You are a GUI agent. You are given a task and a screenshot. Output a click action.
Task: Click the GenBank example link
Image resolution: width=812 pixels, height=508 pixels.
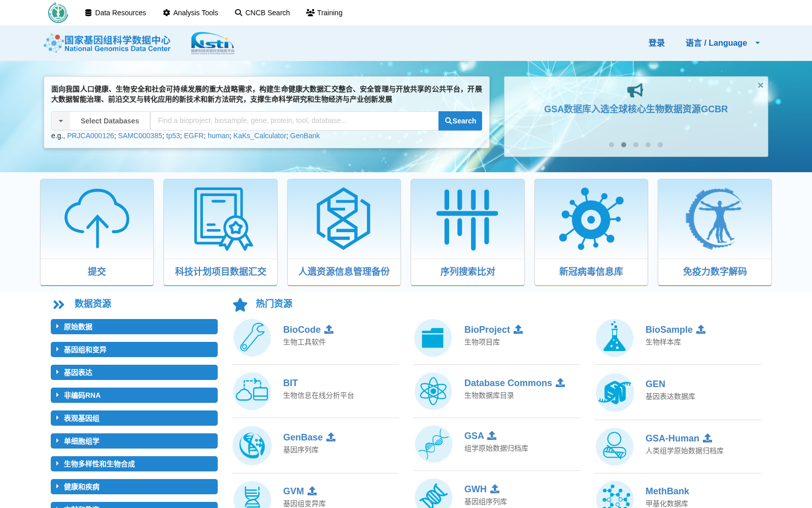pos(305,136)
